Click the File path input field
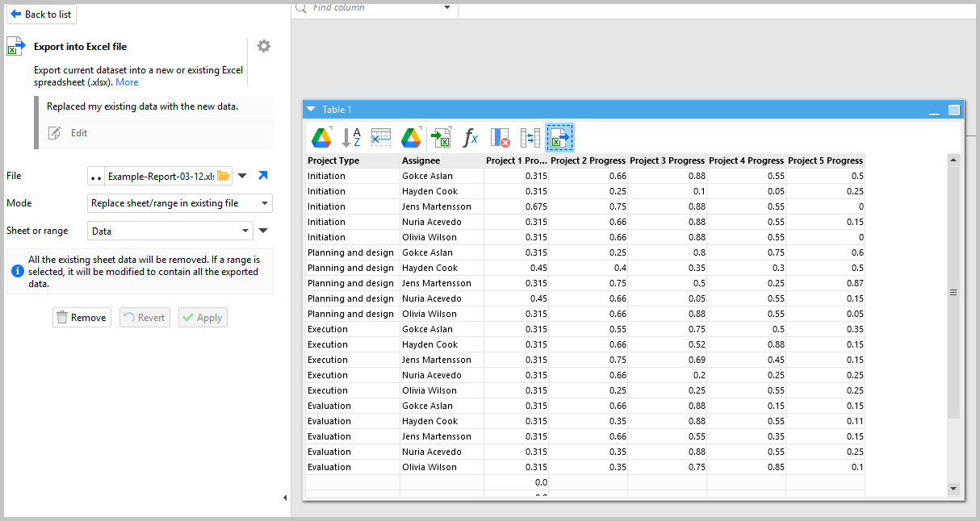The image size is (980, 521). [x=160, y=176]
